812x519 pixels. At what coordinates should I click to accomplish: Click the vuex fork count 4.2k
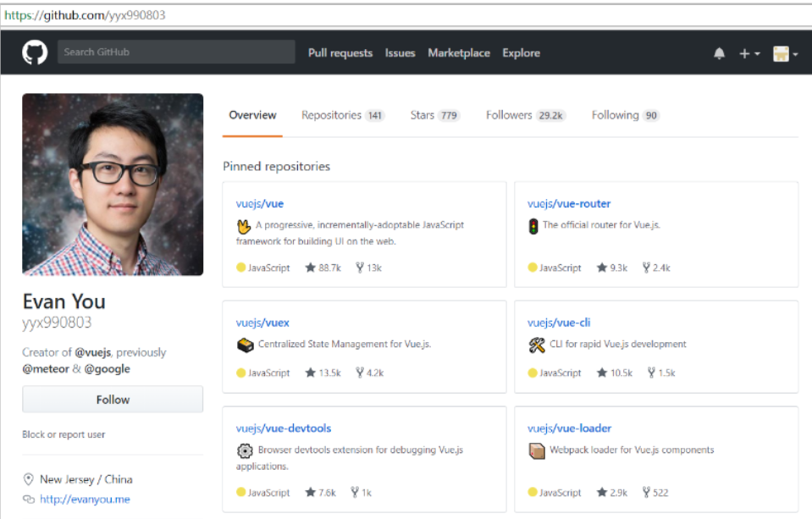[x=370, y=373]
